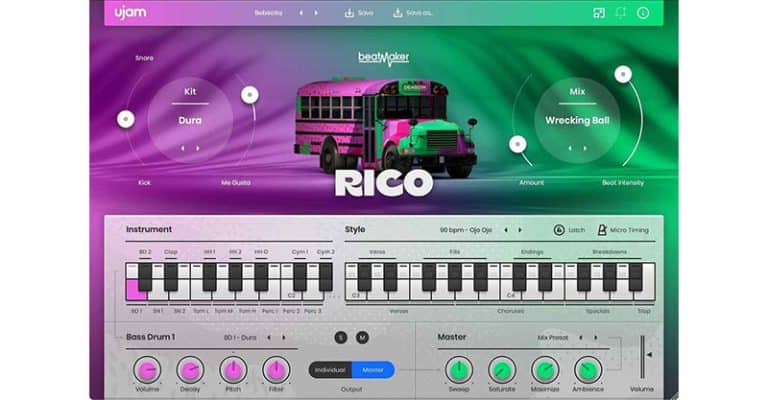768x400 pixels.
Task: Select next Mix Preset arrow in Master
Action: 596,338
